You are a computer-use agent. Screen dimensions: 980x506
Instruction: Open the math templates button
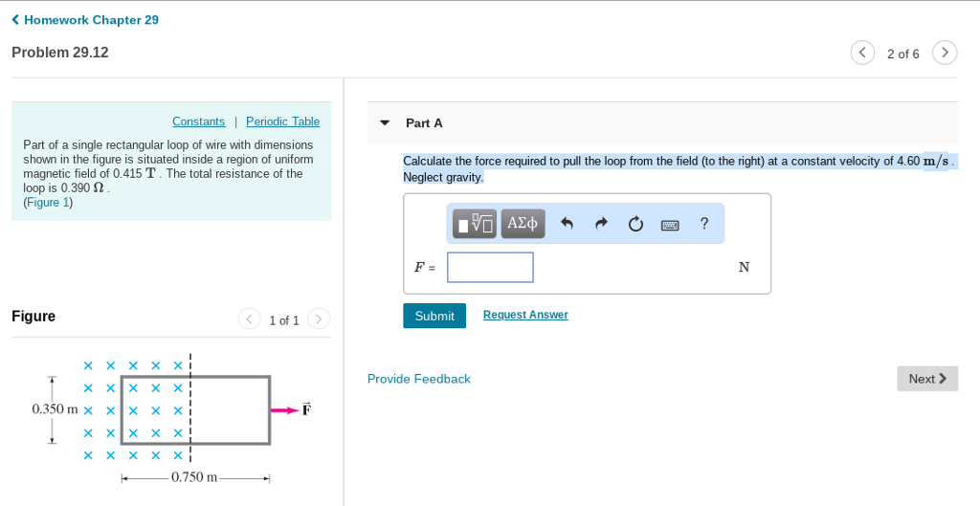(x=475, y=224)
